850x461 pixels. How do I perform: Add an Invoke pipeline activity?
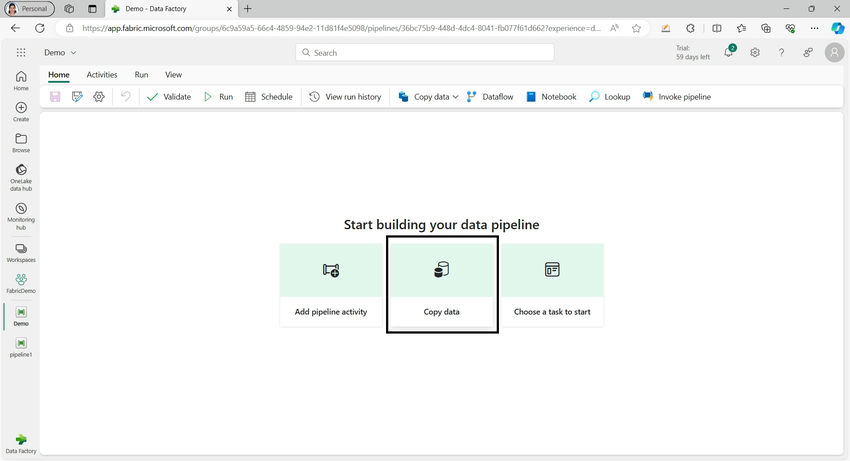677,97
